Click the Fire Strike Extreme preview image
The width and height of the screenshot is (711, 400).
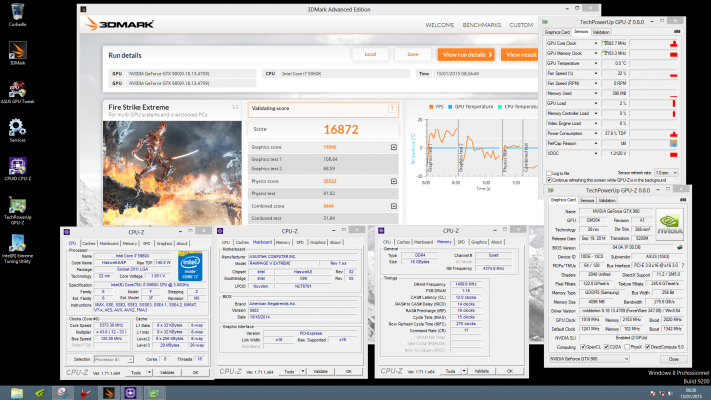pos(172,173)
